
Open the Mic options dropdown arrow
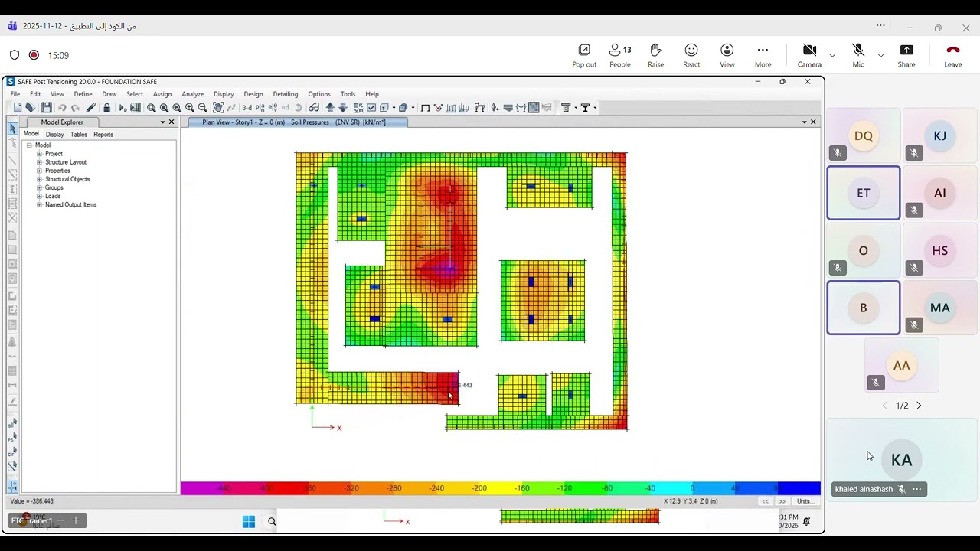pyautogui.click(x=880, y=55)
